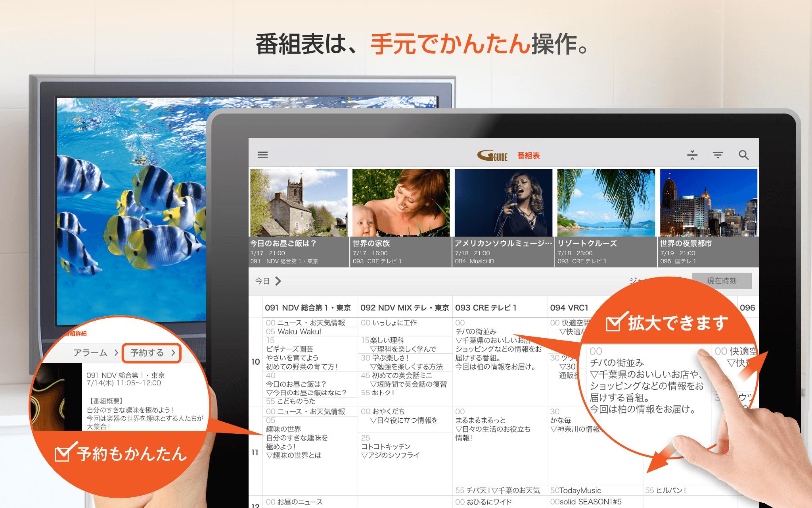Open the 世界の家族 featured thumbnail
This screenshot has height=508, width=812.
pos(401,218)
